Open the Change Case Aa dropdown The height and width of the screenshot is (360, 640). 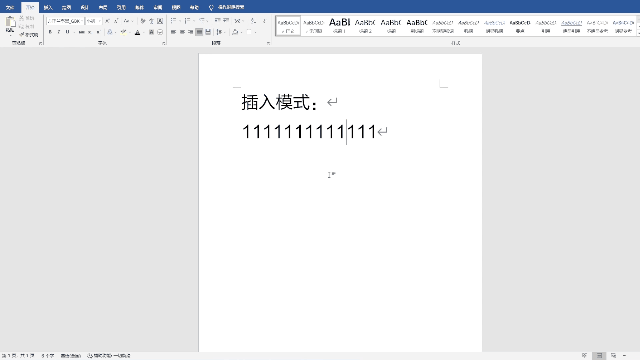pyautogui.click(x=129, y=21)
